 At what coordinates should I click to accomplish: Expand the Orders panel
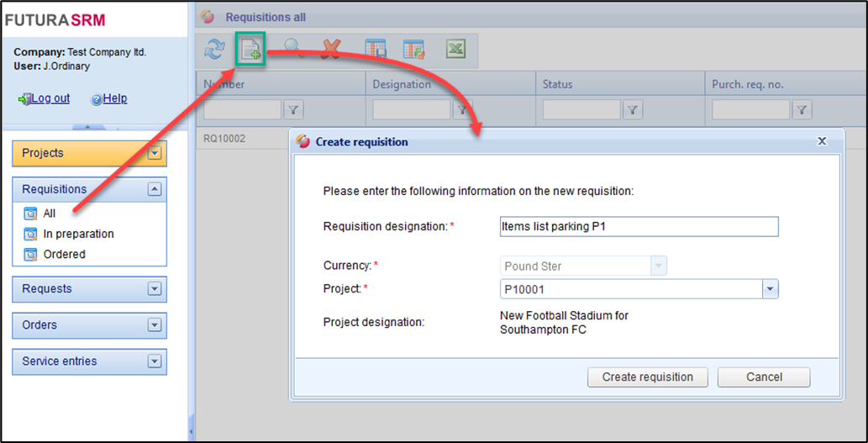click(x=154, y=325)
